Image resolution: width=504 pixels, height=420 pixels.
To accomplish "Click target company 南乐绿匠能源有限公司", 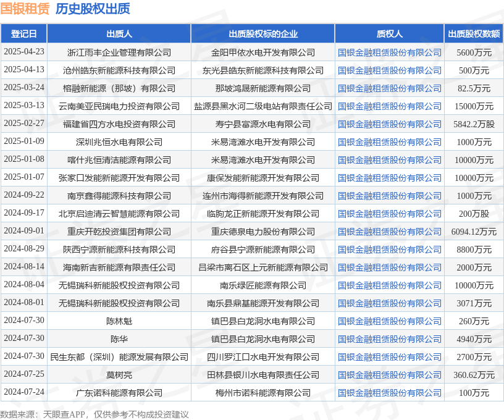I will click(263, 285).
